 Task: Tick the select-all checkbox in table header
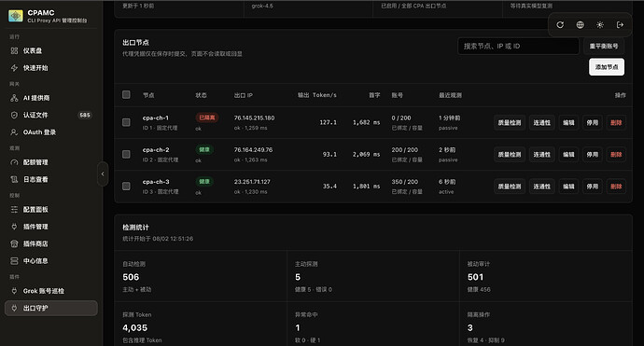pyautogui.click(x=126, y=95)
